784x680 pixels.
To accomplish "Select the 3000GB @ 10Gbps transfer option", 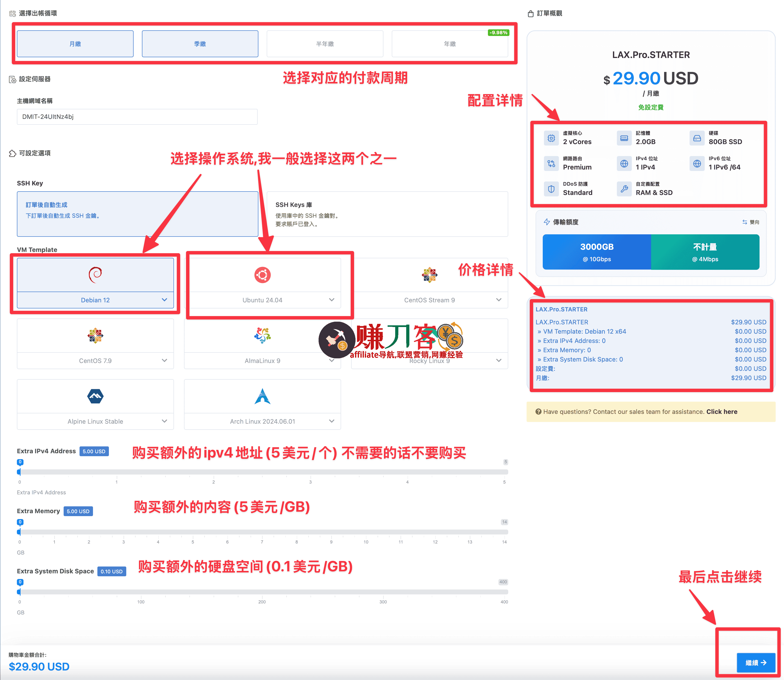I will (x=597, y=252).
